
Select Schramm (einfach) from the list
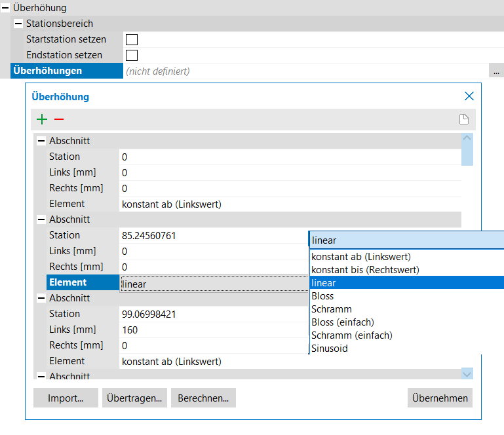tap(351, 335)
